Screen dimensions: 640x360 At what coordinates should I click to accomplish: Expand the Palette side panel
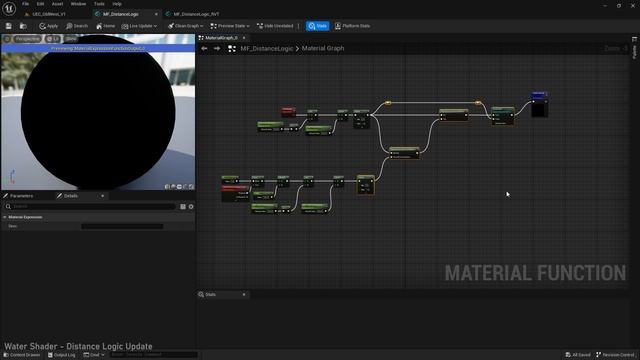coord(634,48)
